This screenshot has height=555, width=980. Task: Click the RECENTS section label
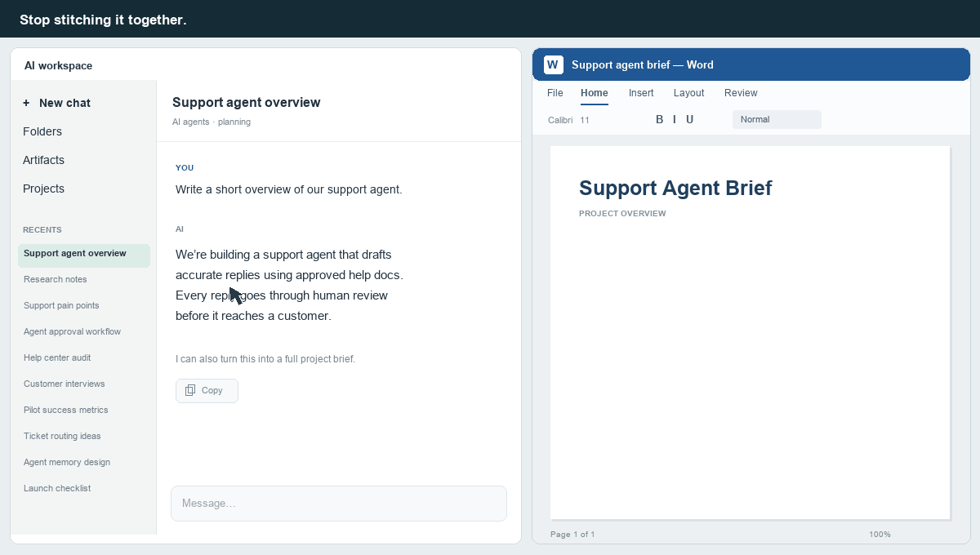coord(42,230)
